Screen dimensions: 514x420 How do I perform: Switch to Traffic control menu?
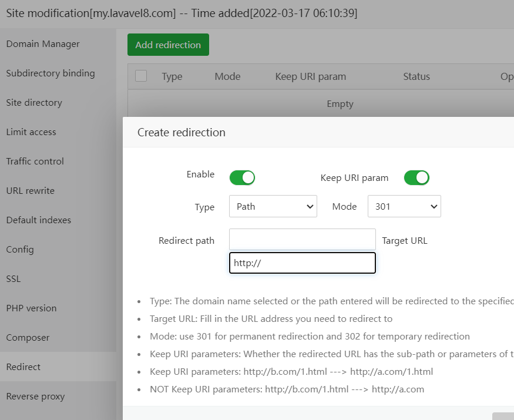tap(35, 162)
